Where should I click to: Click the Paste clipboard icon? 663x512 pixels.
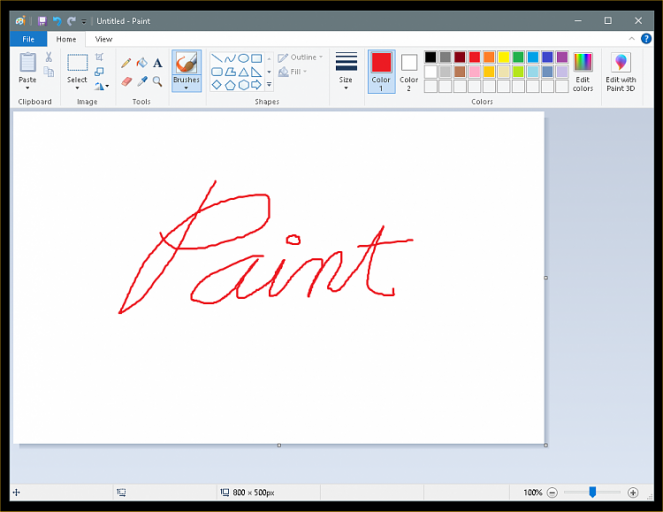coord(28,63)
